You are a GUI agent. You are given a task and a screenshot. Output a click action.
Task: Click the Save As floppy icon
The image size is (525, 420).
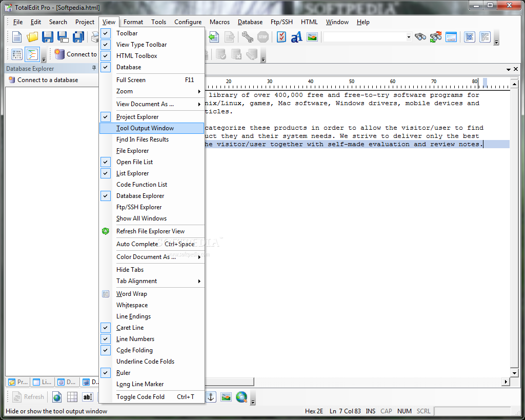click(x=63, y=37)
